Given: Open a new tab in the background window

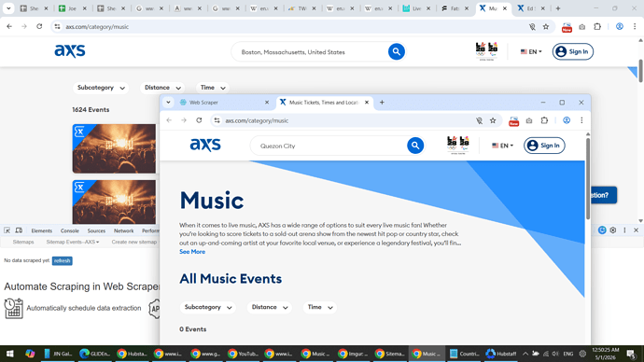Looking at the screenshot, I should pyautogui.click(x=558, y=8).
